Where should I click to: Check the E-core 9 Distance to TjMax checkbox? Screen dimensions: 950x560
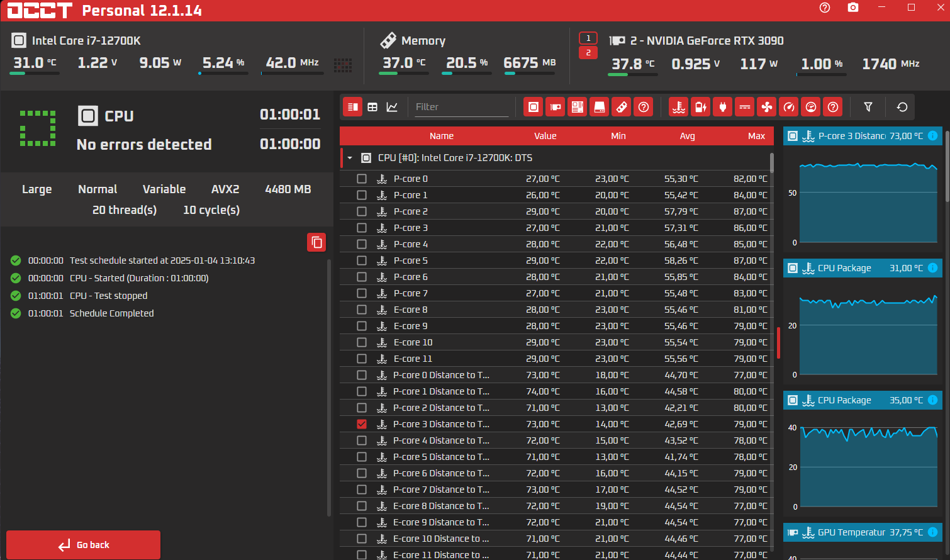(x=362, y=522)
